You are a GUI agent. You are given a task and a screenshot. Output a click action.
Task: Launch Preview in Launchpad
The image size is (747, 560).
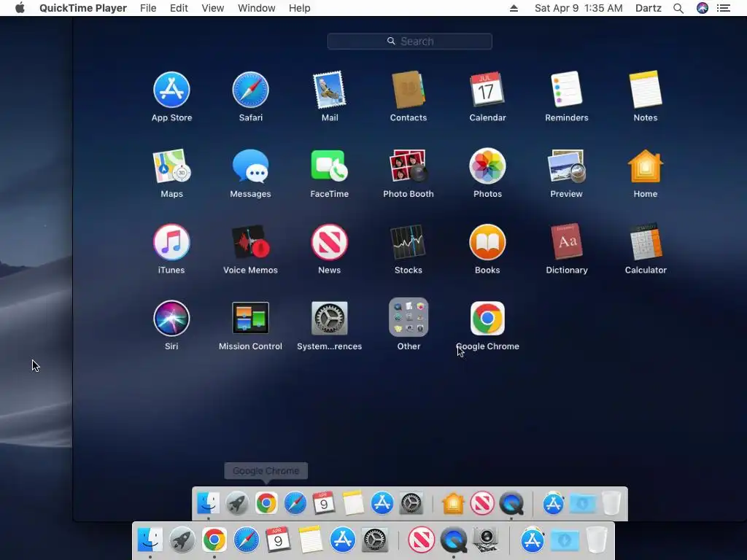566,166
